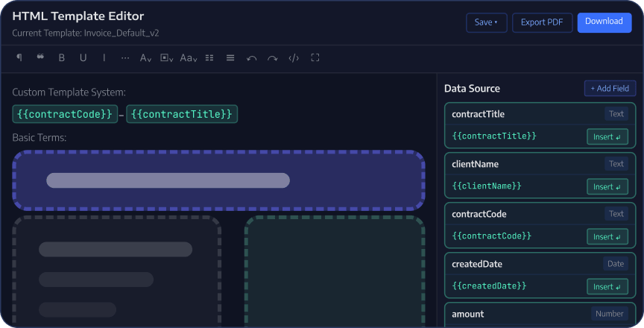The image size is (644, 328).
Task: Click the amount field name
Action: [468, 314]
